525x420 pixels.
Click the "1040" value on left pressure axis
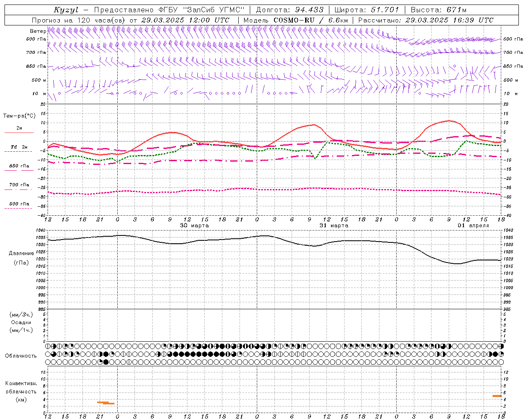click(40, 231)
